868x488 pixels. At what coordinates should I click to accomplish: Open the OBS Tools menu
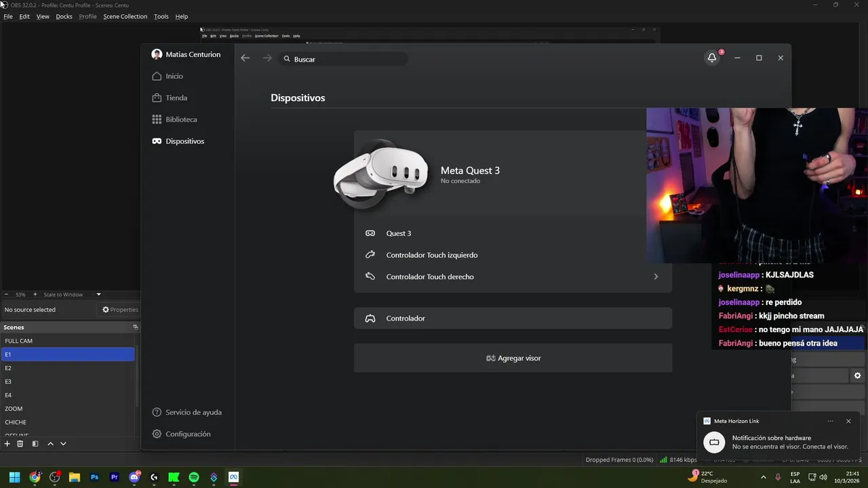[161, 16]
